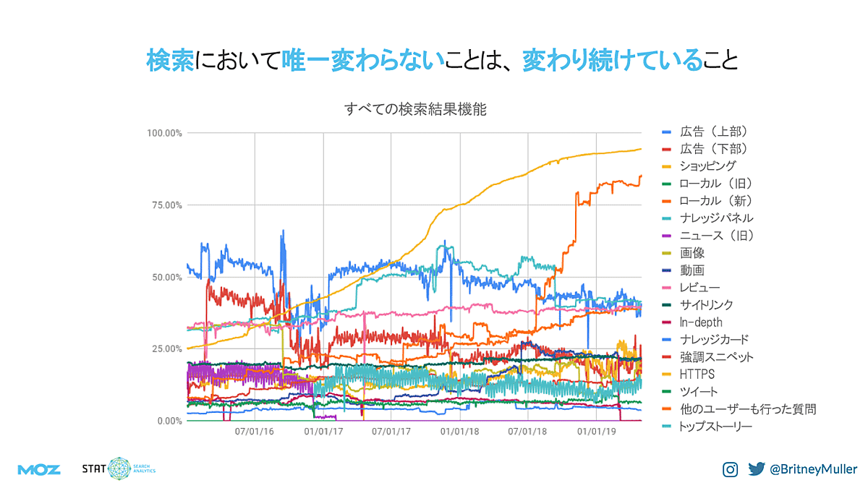Select the ローカル（新） legend item

tap(715, 200)
